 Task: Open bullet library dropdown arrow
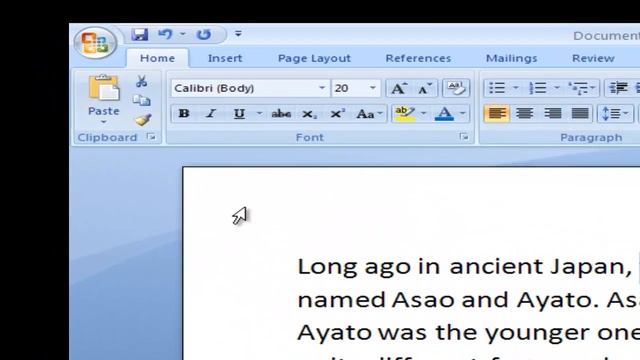516,88
